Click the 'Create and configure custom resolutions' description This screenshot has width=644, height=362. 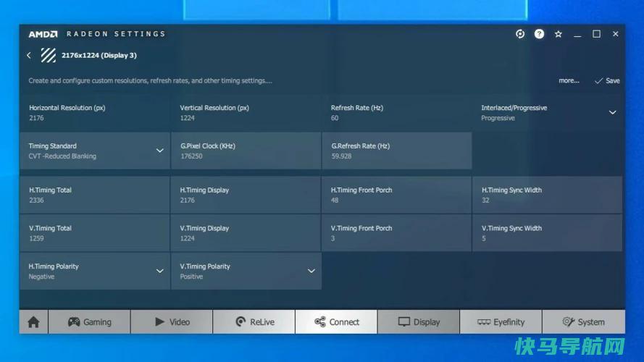(150, 81)
